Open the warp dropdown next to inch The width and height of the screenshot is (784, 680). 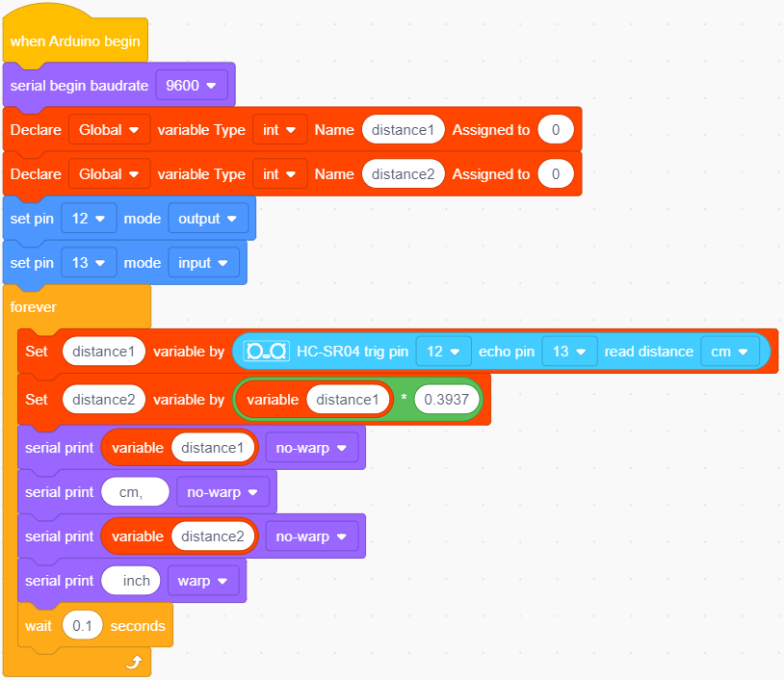pos(203,581)
